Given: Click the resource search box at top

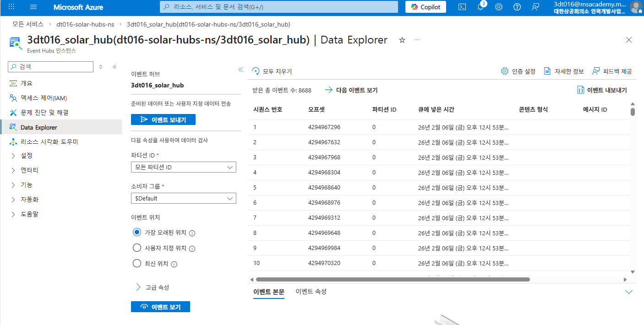Looking at the screenshot, I should click(279, 7).
